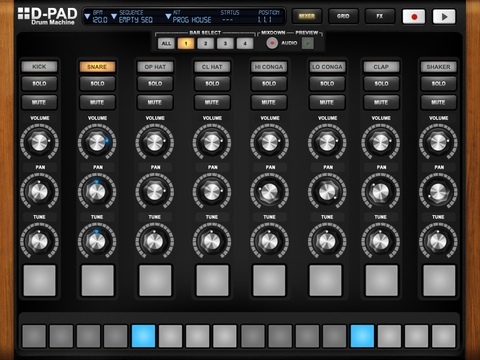The image size is (480, 360).
Task: Open the BPM dropdown arrow
Action: (87, 16)
